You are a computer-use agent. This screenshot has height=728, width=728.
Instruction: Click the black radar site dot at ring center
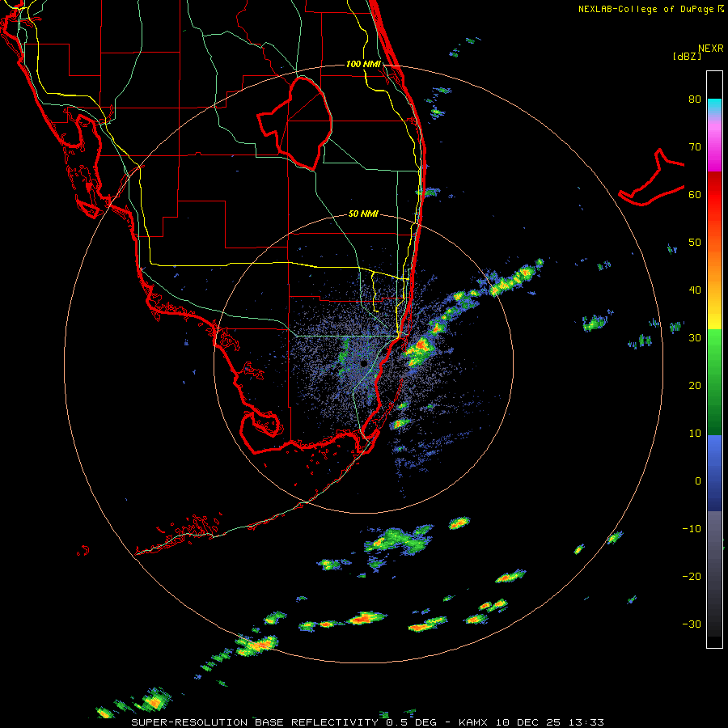363,363
